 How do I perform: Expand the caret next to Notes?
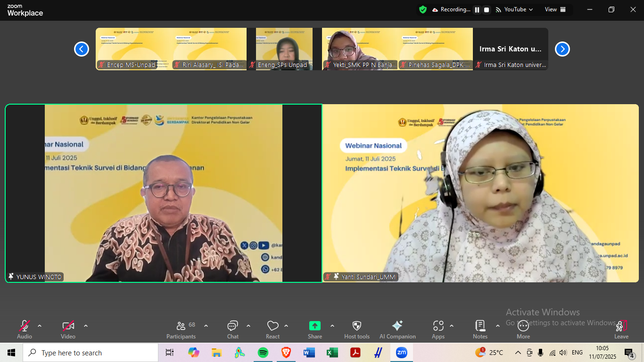(498, 326)
